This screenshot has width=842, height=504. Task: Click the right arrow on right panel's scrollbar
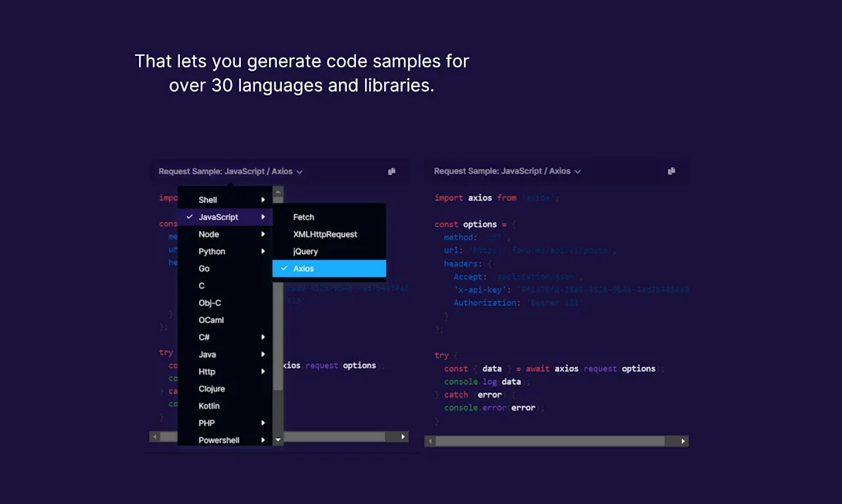point(682,441)
